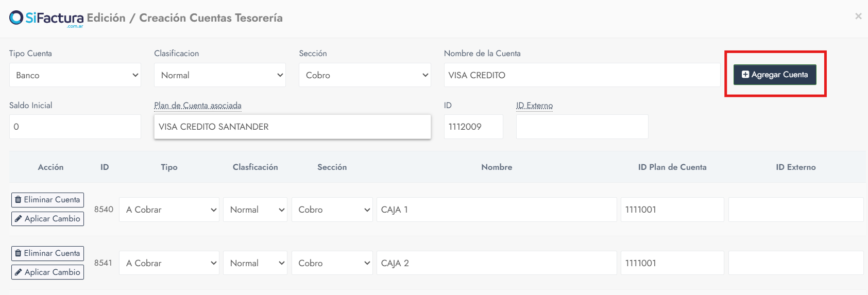
Task: Click the Nombre de la Cuenta field
Action: 582,75
